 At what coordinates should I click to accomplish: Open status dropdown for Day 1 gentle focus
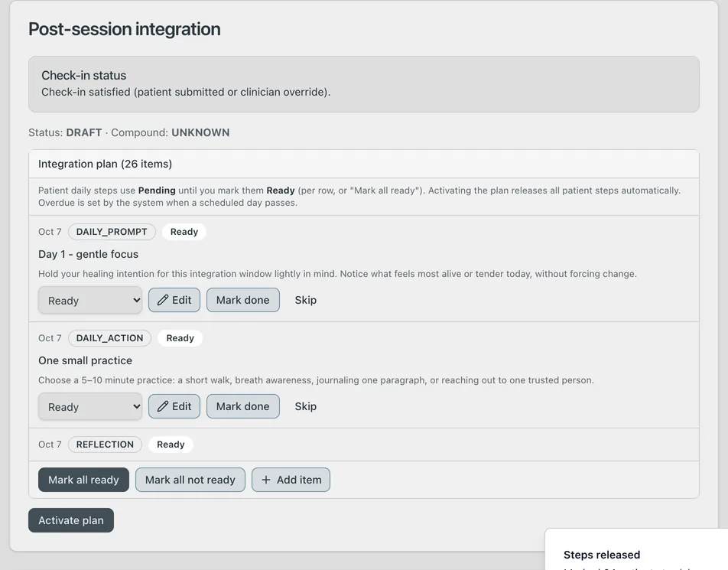click(90, 301)
